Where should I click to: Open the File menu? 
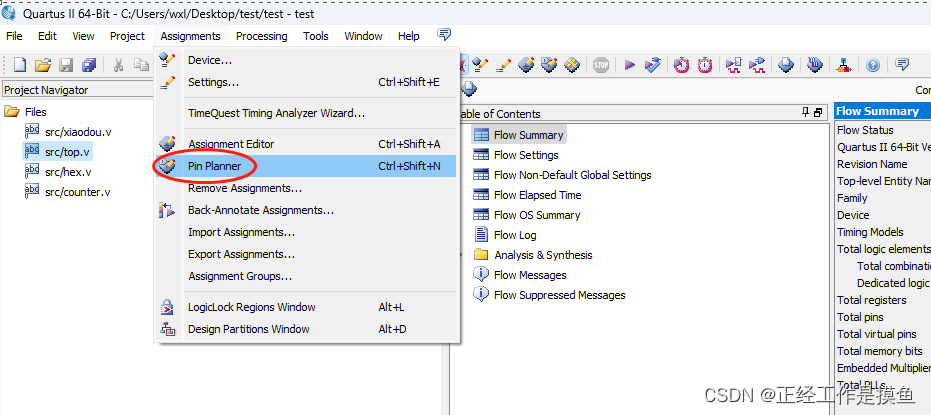14,36
